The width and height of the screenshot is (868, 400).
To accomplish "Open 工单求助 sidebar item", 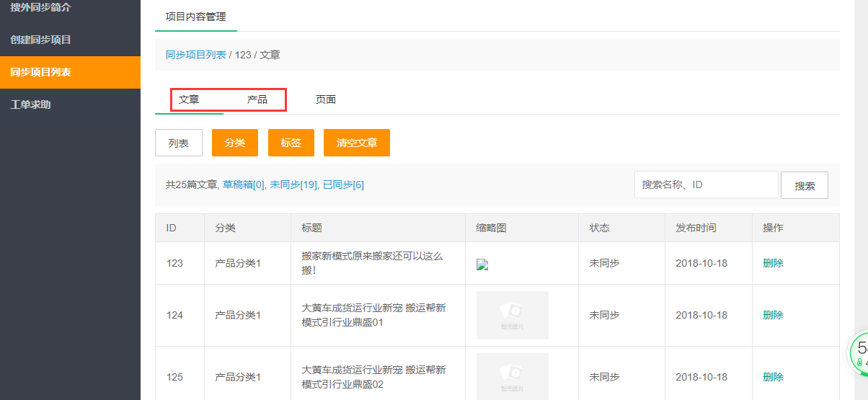I will coord(31,105).
